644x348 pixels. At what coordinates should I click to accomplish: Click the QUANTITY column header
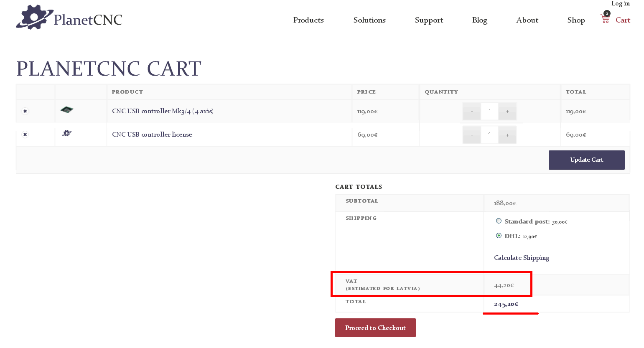click(441, 92)
